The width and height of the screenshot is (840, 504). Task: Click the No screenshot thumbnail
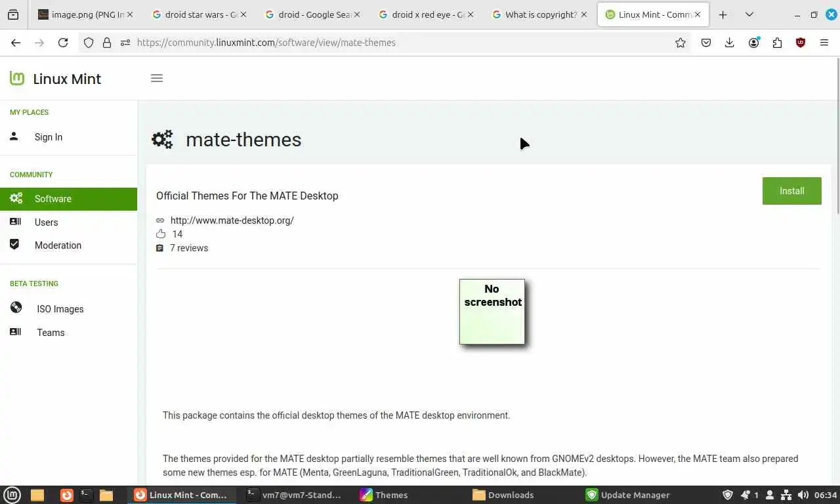[492, 312]
